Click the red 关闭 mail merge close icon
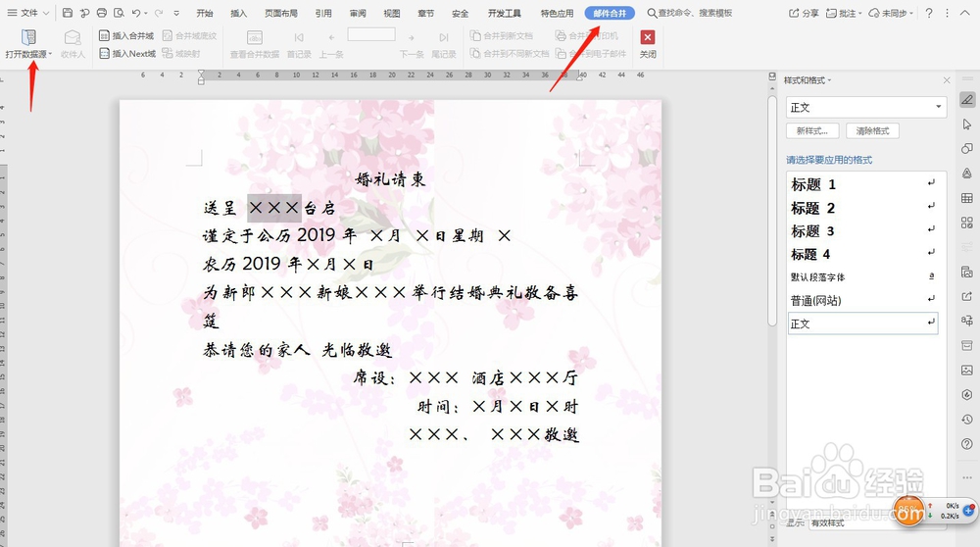 point(648,37)
